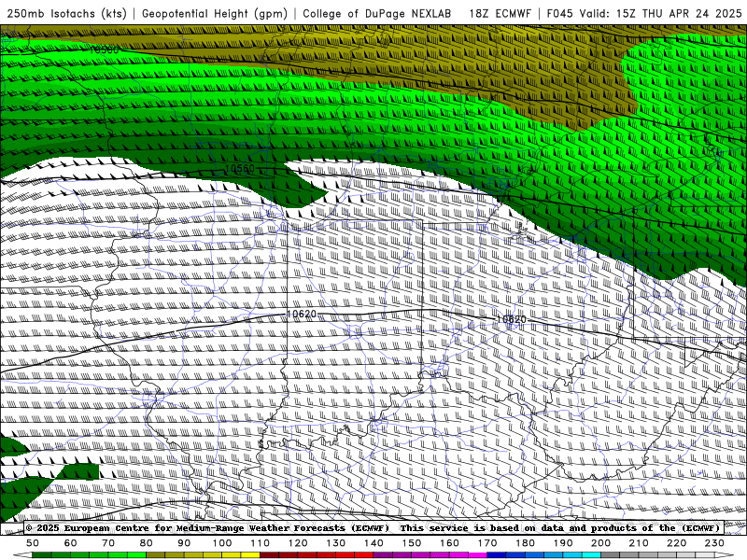
Task: Click the 220 value on the color scale
Action: pos(676,543)
